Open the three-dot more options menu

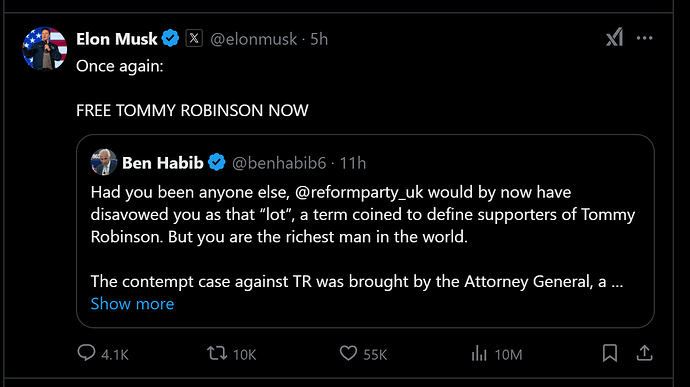[x=645, y=38]
